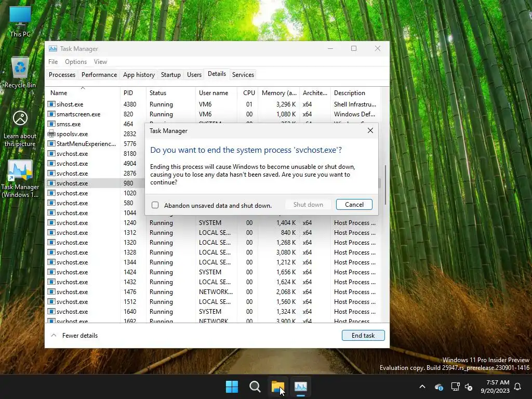Select the StartMenuExperienceHost process icon
This screenshot has height=399, width=532.
(51, 143)
